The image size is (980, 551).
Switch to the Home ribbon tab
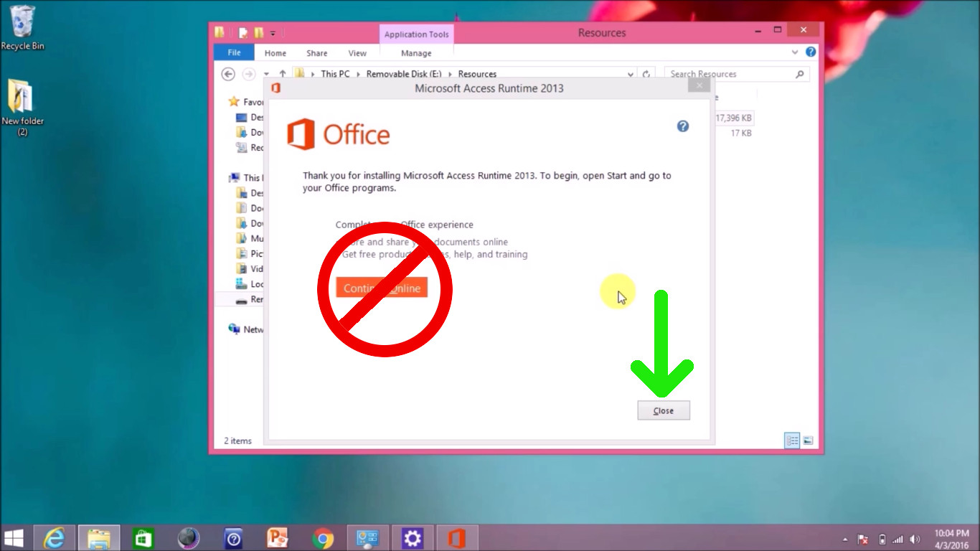pyautogui.click(x=275, y=53)
